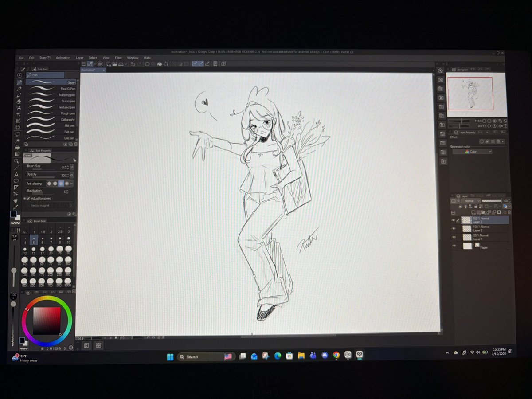Click the Windows Start button
Image resolution: width=532 pixels, height=399 pixels.
[x=170, y=356]
